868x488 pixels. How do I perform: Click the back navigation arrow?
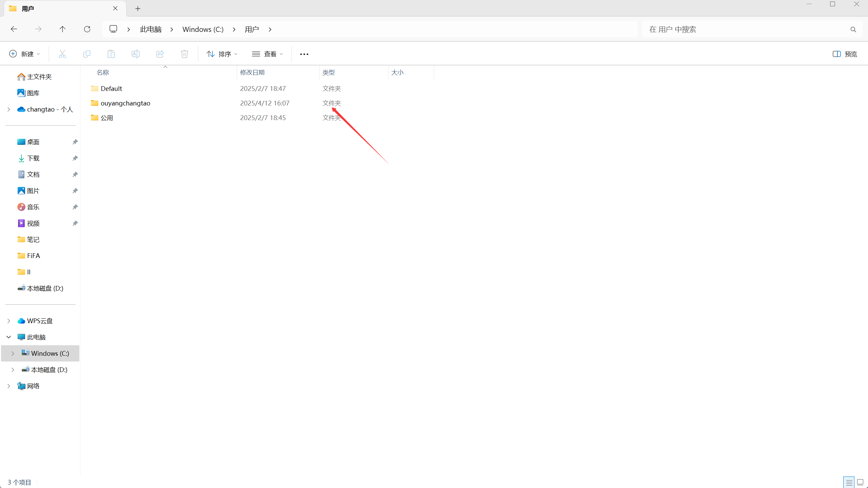click(14, 29)
